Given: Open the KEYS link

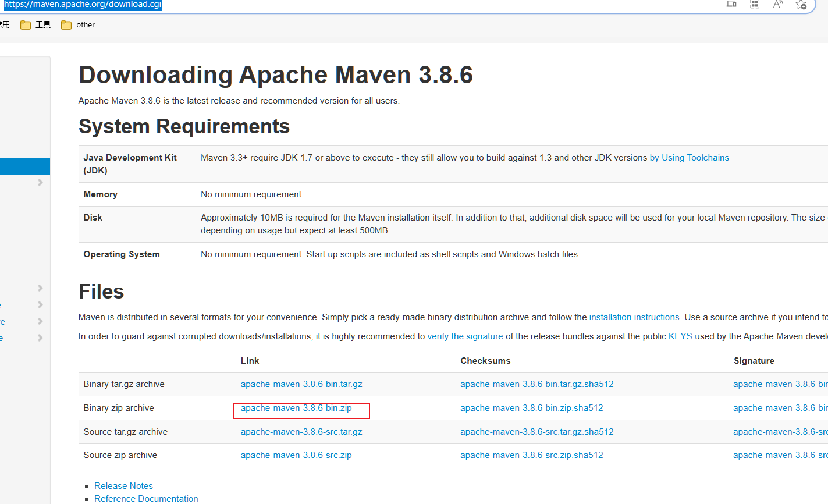Looking at the screenshot, I should point(680,336).
